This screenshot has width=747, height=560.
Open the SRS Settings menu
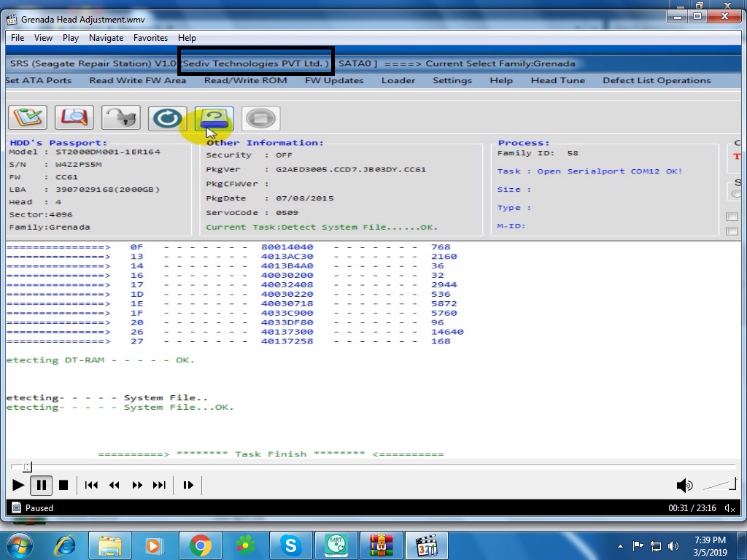click(x=452, y=80)
